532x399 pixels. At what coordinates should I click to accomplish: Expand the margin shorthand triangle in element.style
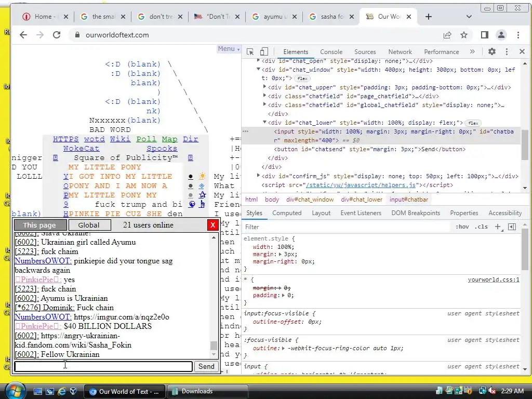coord(280,254)
